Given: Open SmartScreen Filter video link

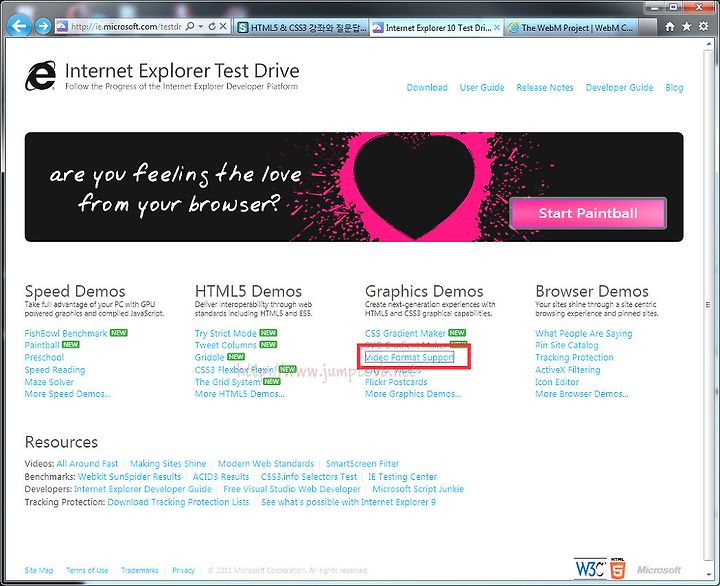Looking at the screenshot, I should [x=362, y=463].
